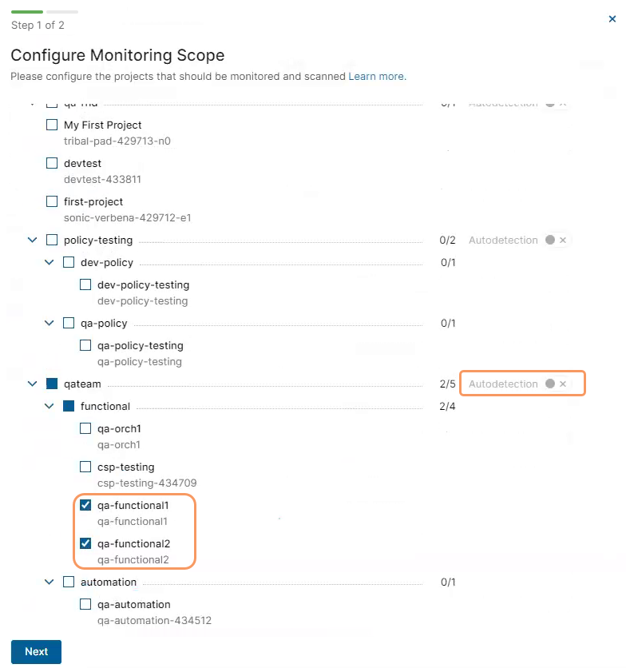Image resolution: width=630 pixels, height=672 pixels.
Task: Uncheck the qa-functional2 project
Action: (x=85, y=543)
